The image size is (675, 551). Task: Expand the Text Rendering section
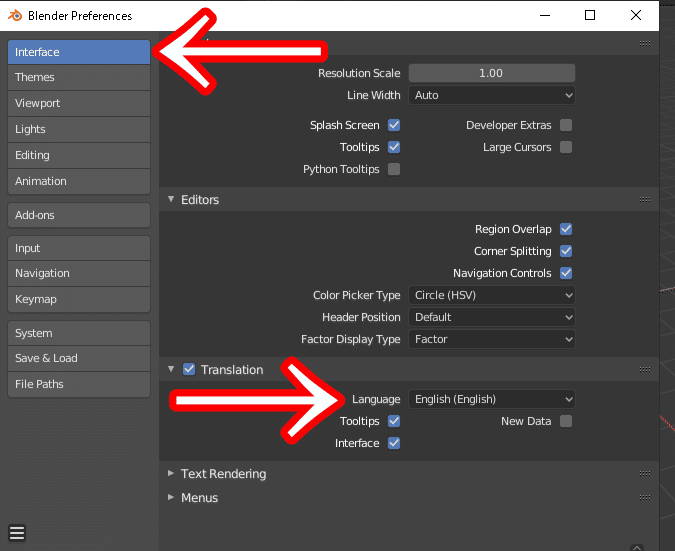click(223, 474)
